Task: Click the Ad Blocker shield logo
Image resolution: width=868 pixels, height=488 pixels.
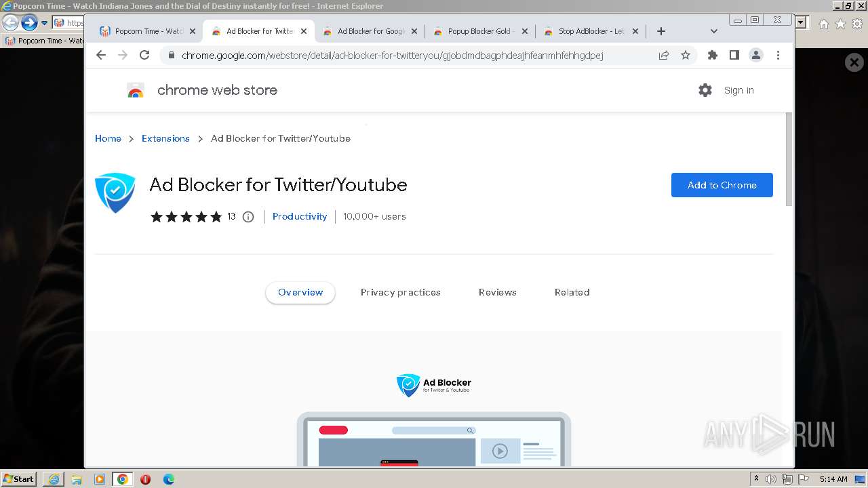Action: point(115,192)
